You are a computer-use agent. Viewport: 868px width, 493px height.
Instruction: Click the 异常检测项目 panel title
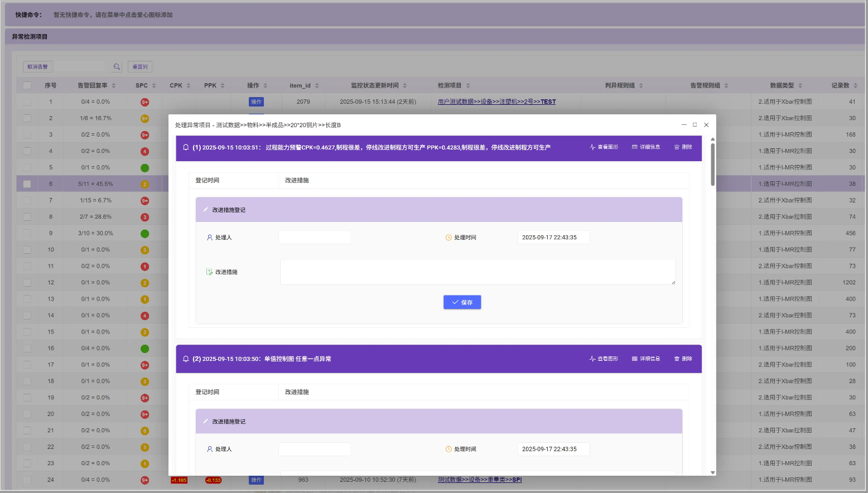pos(30,37)
